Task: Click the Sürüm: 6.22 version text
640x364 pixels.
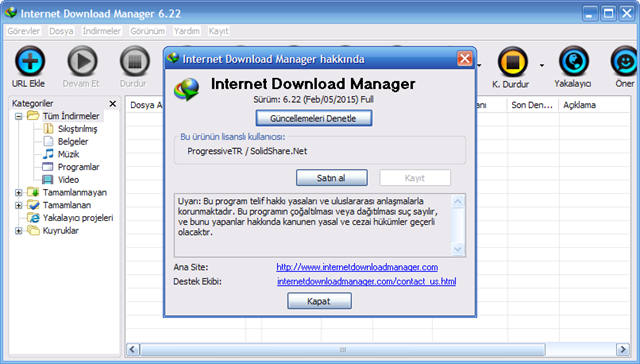Action: [x=313, y=100]
